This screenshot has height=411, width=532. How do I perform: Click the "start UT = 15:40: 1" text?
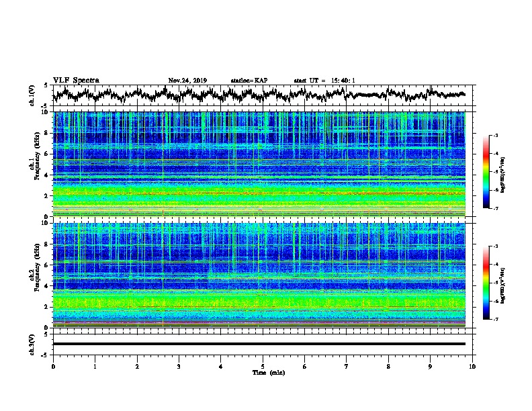point(324,81)
